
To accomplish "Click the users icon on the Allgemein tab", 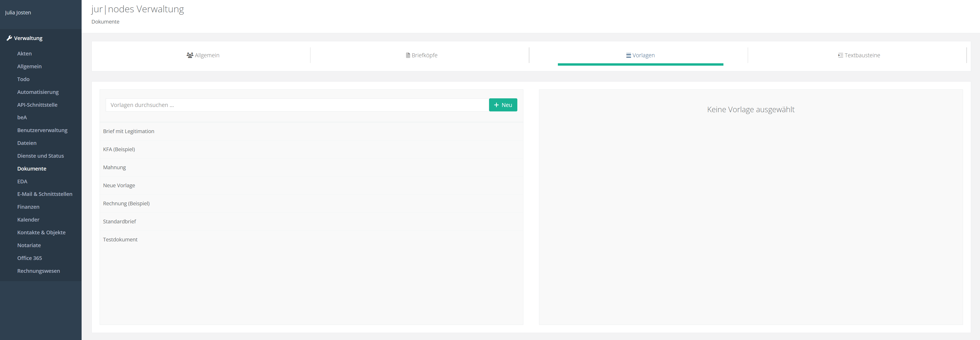I will pyautogui.click(x=190, y=55).
